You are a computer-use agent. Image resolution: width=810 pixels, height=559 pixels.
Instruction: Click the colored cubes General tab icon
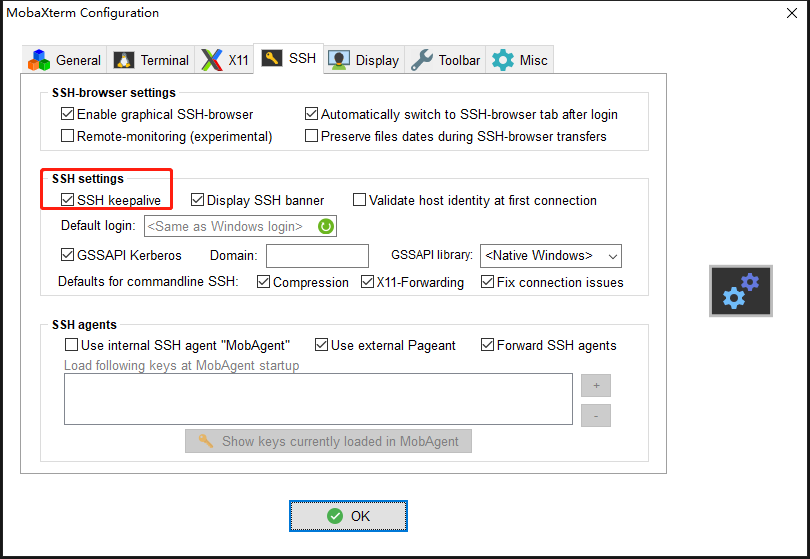coord(39,60)
